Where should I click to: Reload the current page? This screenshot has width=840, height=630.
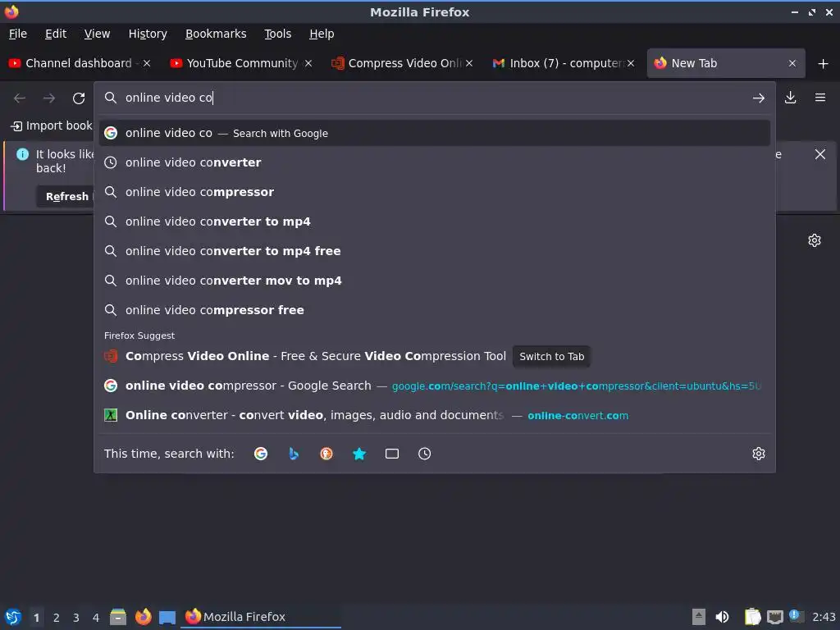(79, 98)
